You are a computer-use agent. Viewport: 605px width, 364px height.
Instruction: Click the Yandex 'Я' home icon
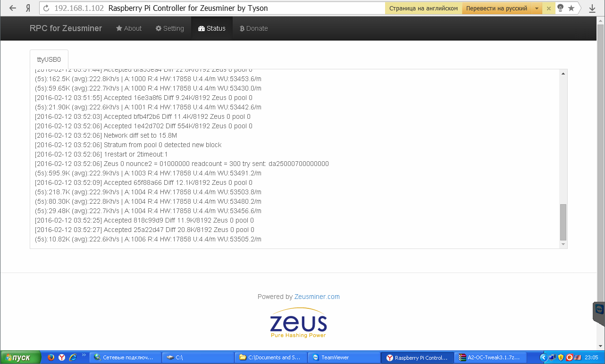pos(28,8)
